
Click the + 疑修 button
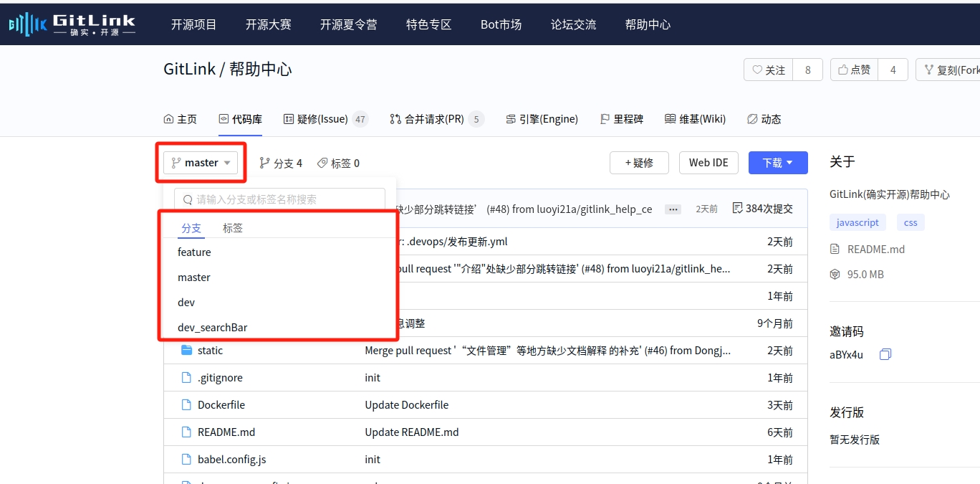(x=639, y=163)
